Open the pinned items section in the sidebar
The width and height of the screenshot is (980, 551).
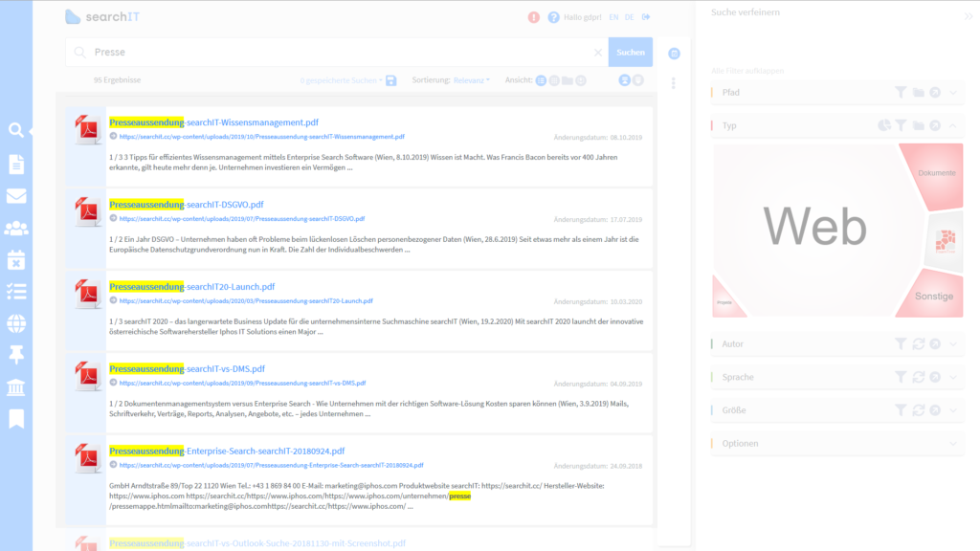point(16,355)
